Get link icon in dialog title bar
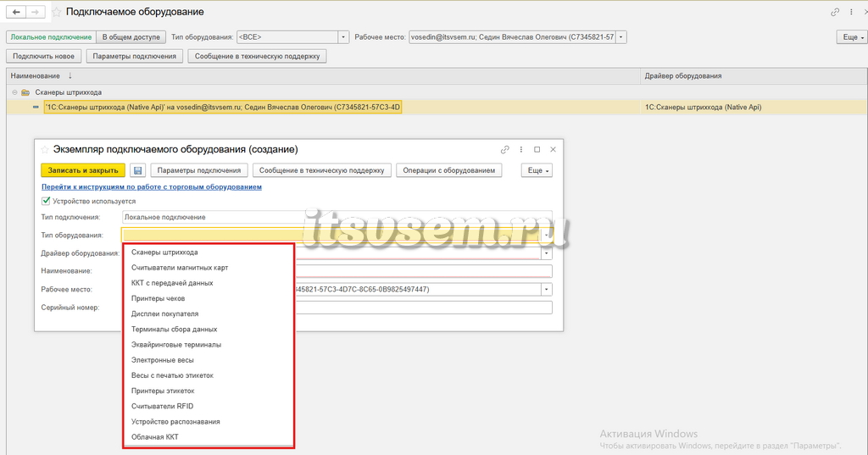The height and width of the screenshot is (455, 868). point(504,149)
